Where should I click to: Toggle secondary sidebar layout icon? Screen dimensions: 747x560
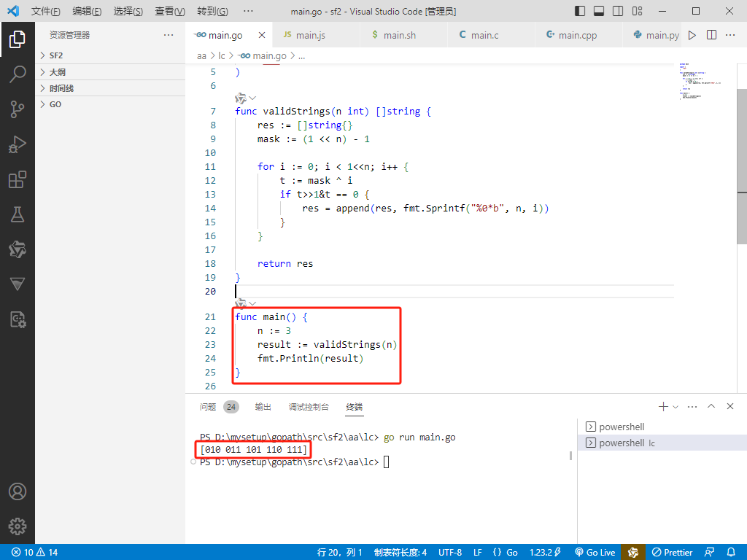point(618,11)
